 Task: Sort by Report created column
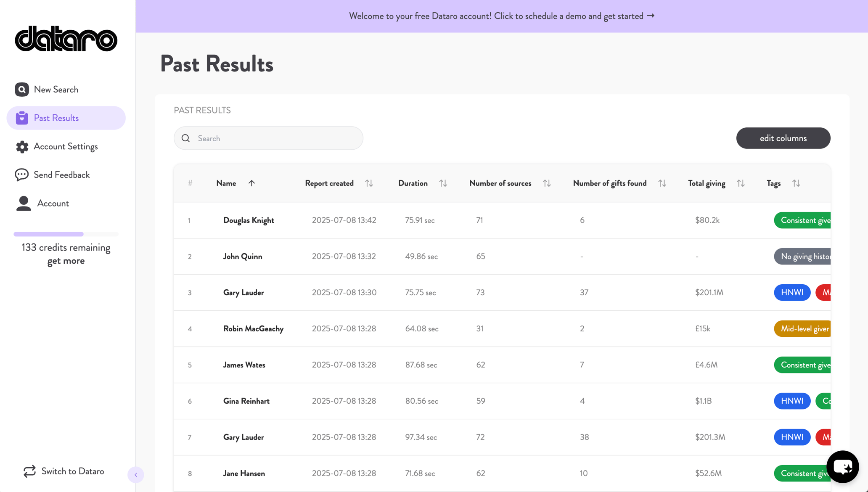(369, 183)
